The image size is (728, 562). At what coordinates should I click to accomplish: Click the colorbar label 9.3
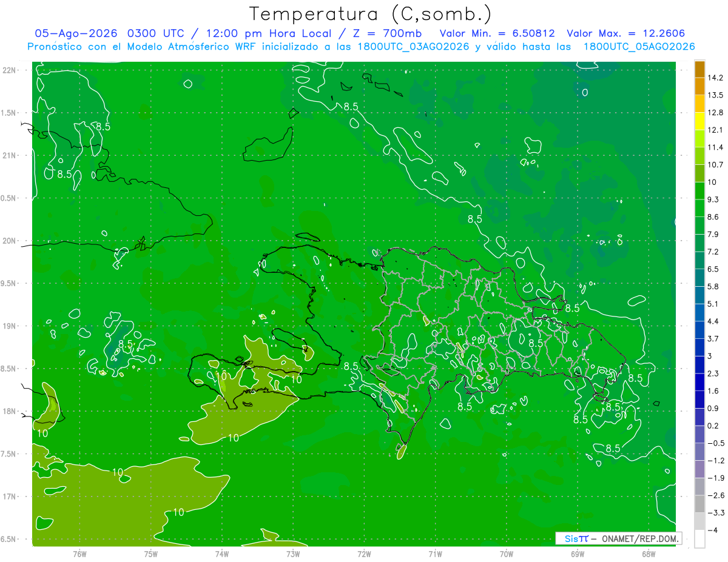pos(713,199)
